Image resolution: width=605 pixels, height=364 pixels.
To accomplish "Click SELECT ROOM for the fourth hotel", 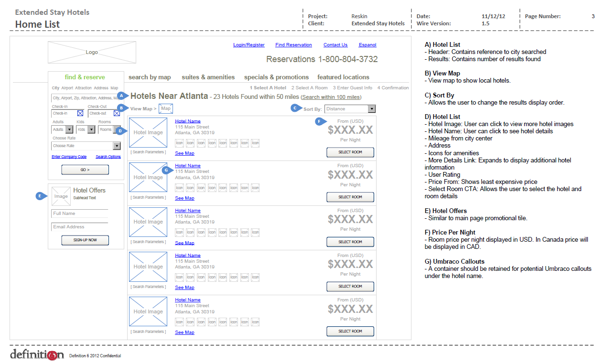I will [x=350, y=287].
